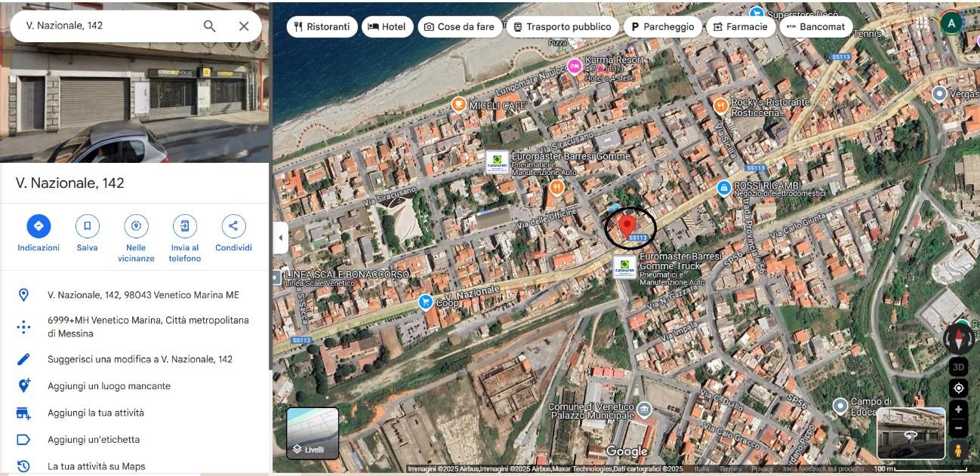
Task: Open the Street View preview thumbnail
Action: coord(911,434)
